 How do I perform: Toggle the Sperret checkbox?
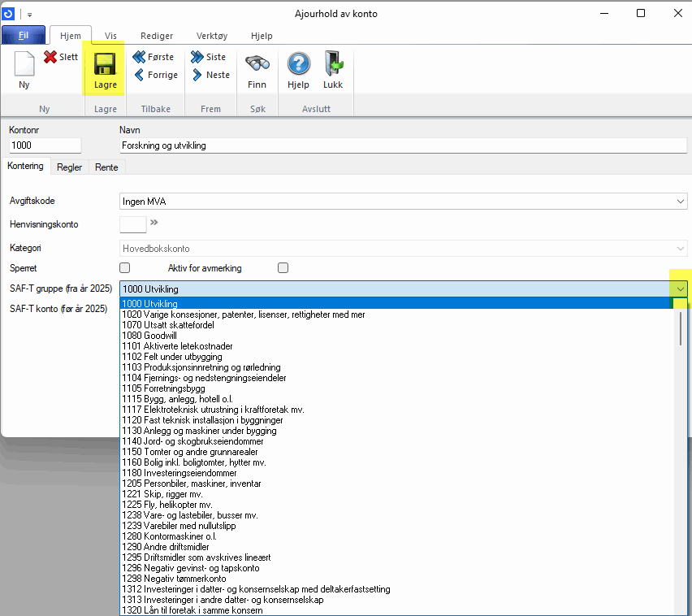point(125,267)
